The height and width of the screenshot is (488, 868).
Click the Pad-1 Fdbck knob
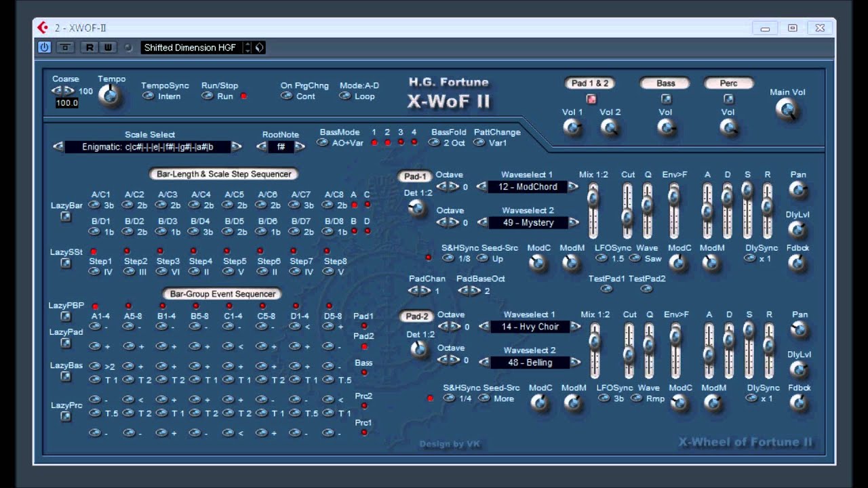(x=797, y=263)
